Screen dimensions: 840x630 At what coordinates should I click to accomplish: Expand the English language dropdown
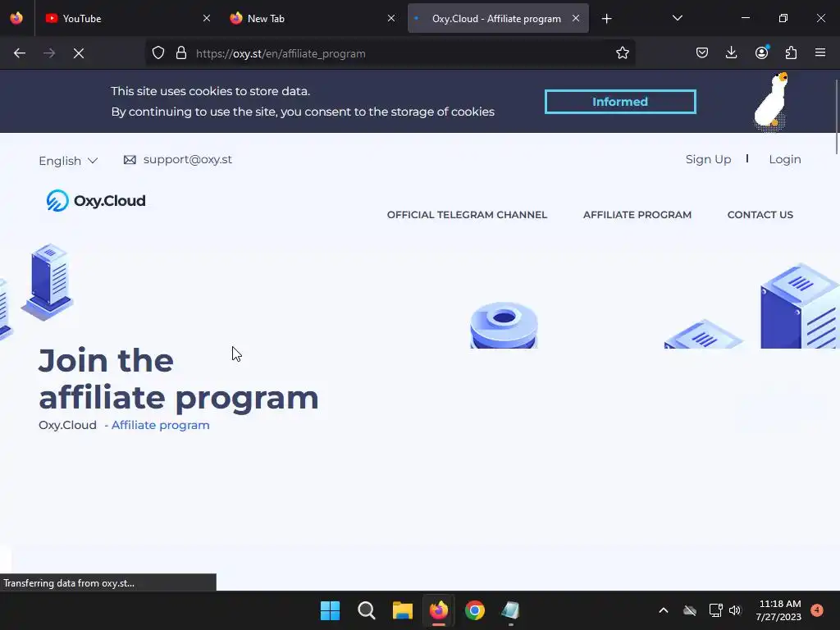pos(68,161)
